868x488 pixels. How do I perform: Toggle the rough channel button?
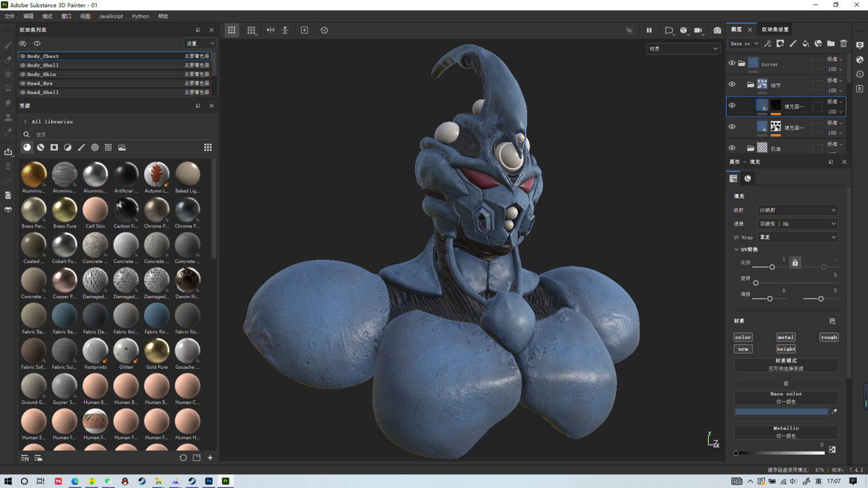tap(829, 337)
